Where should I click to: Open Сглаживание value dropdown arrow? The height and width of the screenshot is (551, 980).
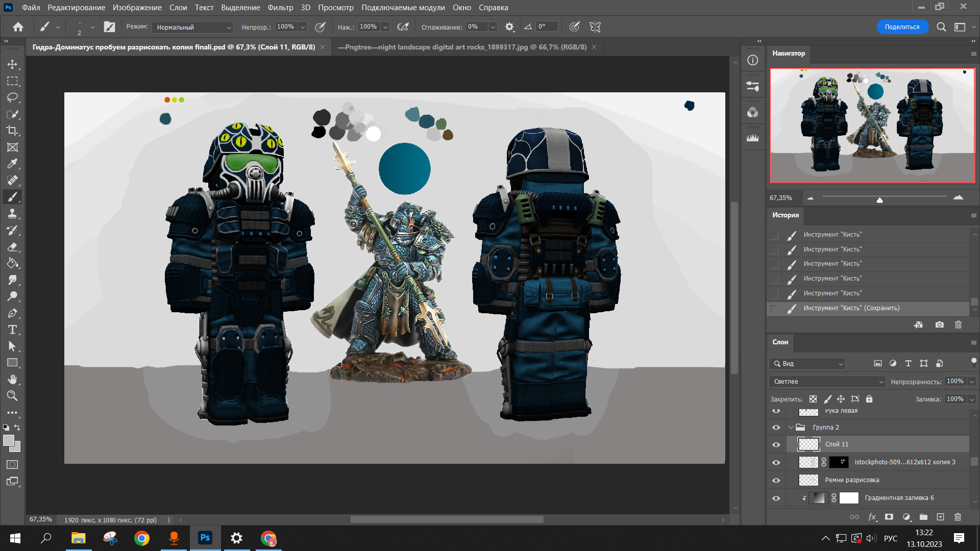493,27
